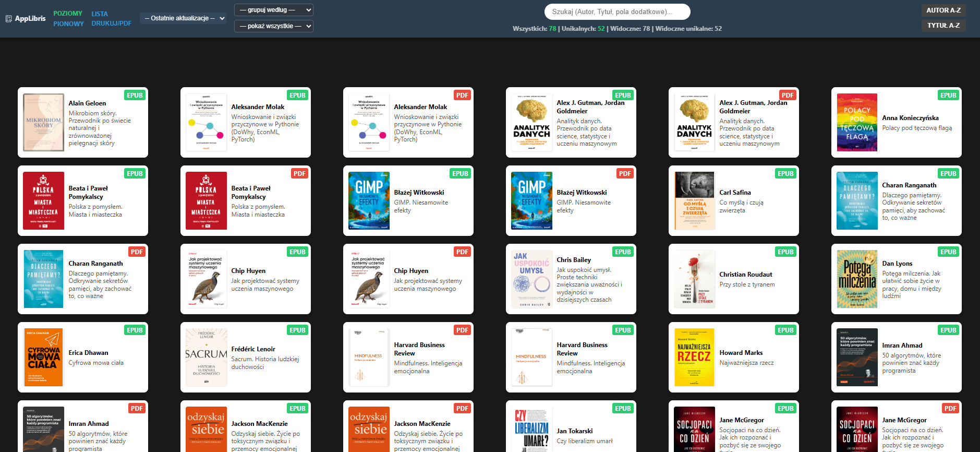Click EPUB badge on Anna Konieczyńska card
This screenshot has height=452, width=980.
(x=948, y=96)
